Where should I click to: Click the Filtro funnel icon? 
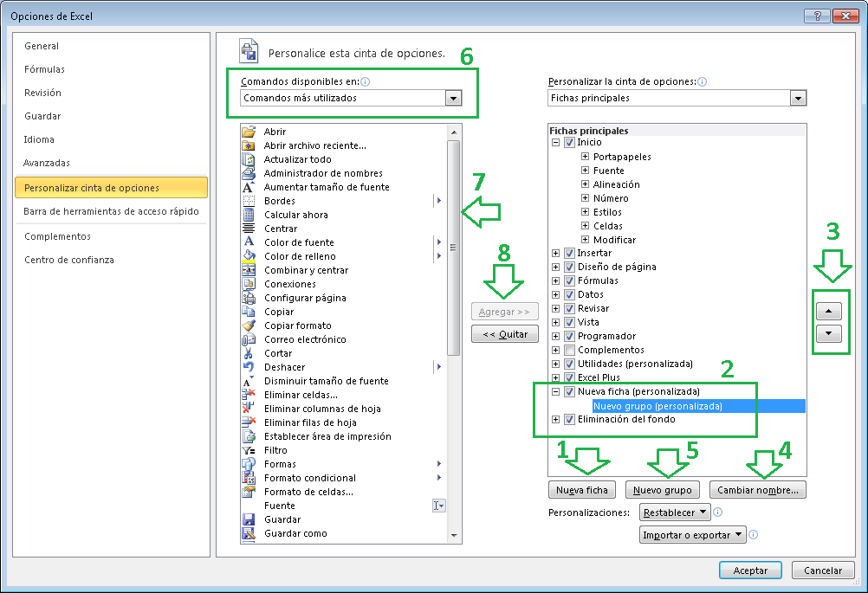[249, 450]
